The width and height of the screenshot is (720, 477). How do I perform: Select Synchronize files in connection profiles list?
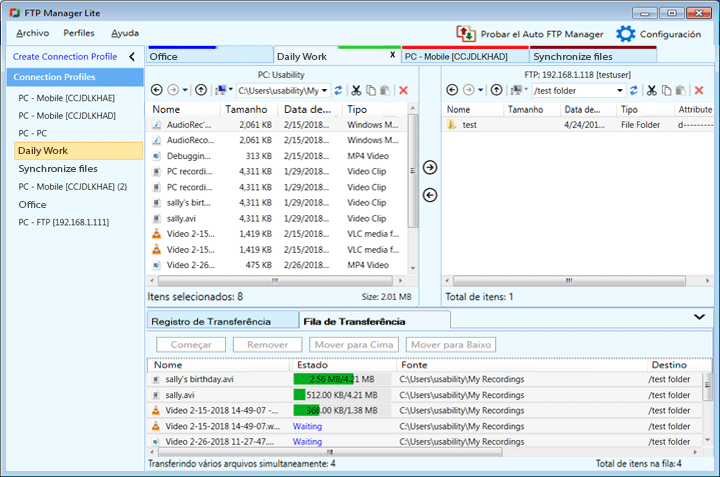[x=58, y=168]
